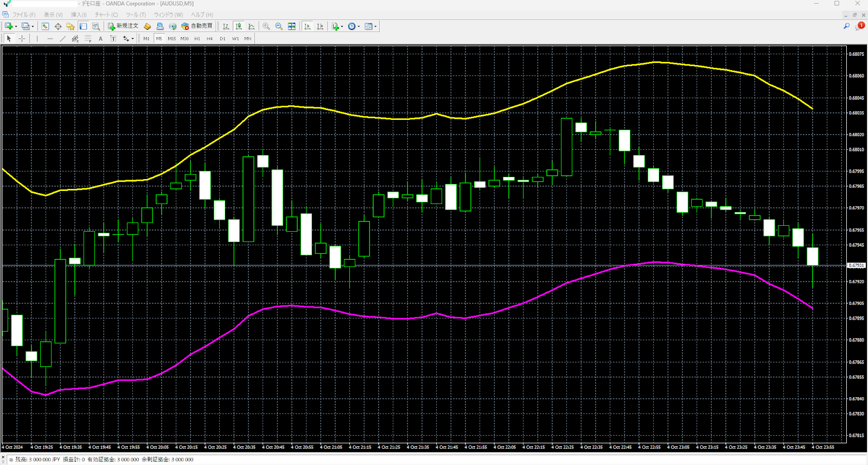Tile chart windows with grid icon
Screen dimensions: 868x465
pos(292,26)
